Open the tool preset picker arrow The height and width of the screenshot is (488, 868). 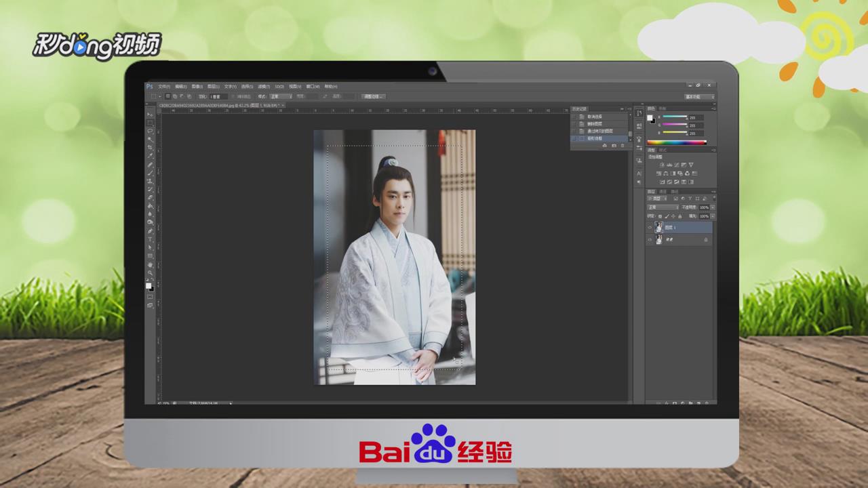coord(160,96)
